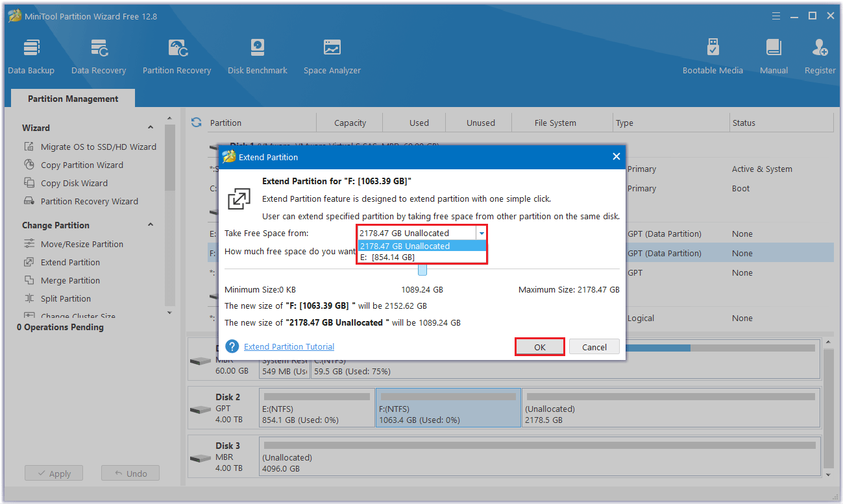Click the Apply button
843x504 pixels.
pos(54,474)
